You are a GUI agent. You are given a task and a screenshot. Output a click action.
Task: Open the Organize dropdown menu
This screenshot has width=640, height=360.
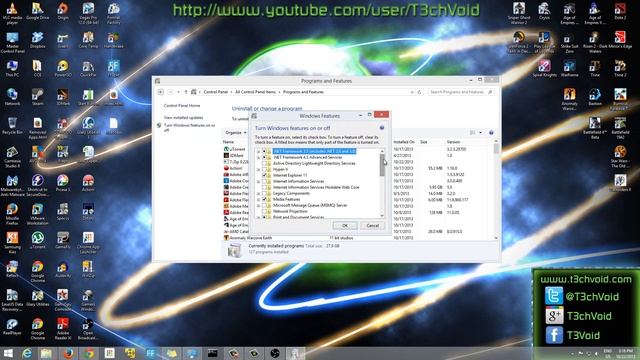tap(236, 133)
